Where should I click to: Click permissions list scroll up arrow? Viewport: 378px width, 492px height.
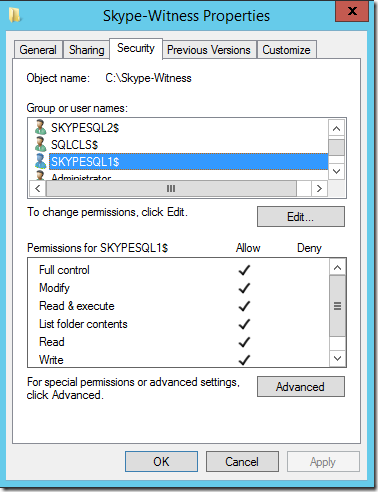pos(337,268)
